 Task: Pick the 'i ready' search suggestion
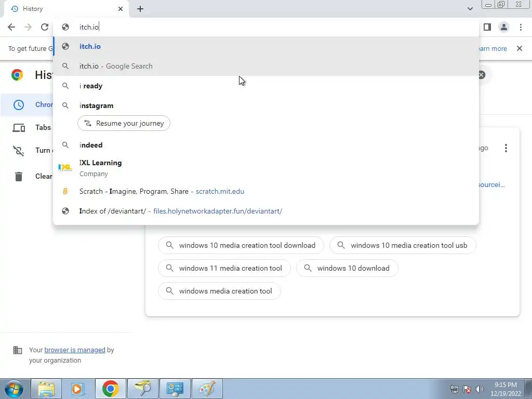point(266,86)
